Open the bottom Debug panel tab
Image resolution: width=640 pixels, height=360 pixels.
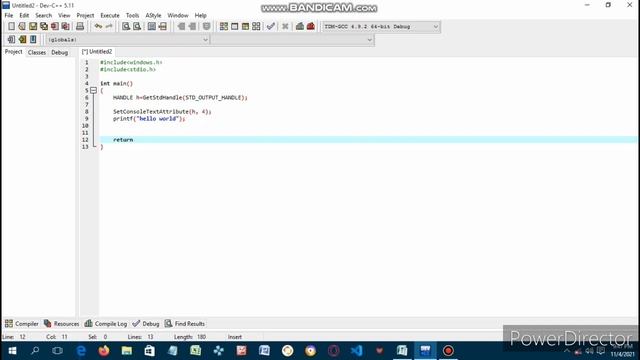click(x=146, y=323)
